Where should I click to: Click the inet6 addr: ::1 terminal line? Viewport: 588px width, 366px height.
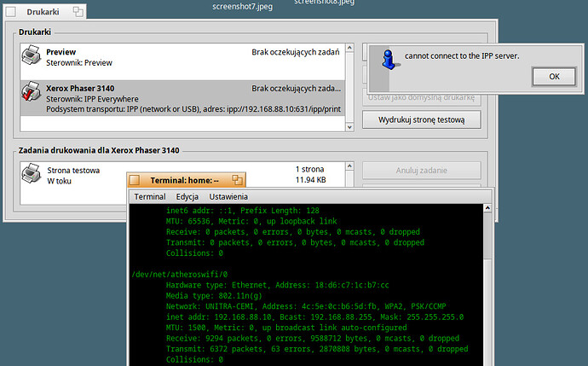point(243,211)
